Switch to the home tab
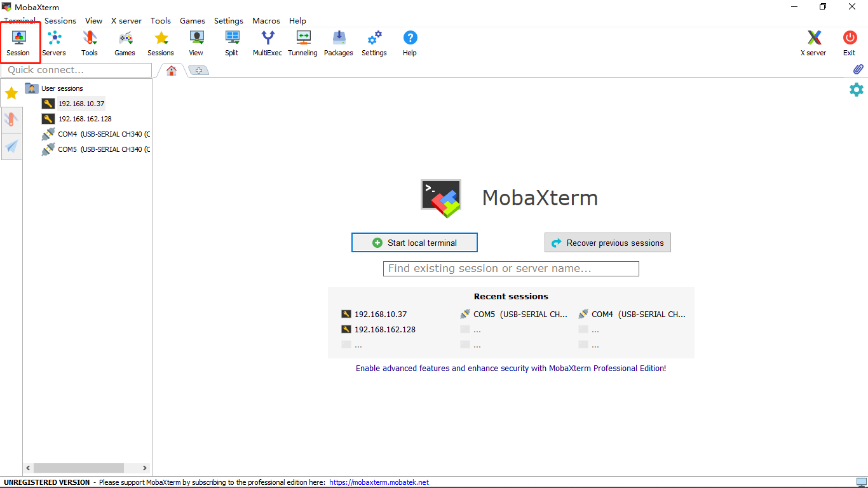 tap(172, 71)
